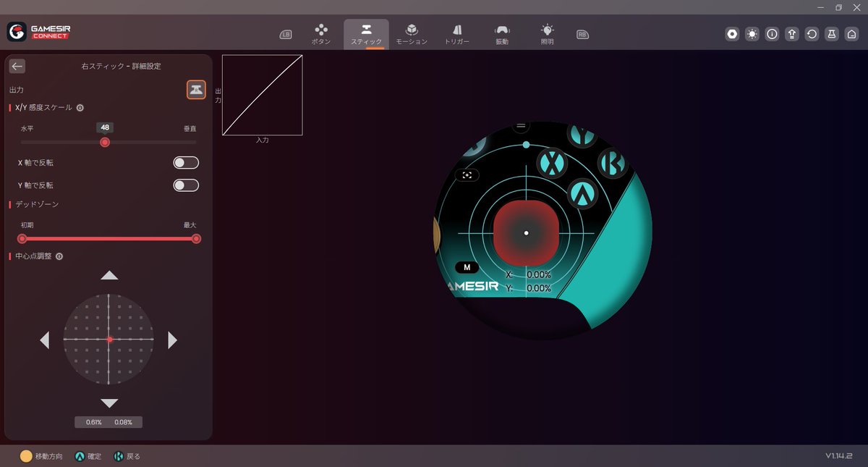
Task: Click the 水平 label
Action: [27, 128]
